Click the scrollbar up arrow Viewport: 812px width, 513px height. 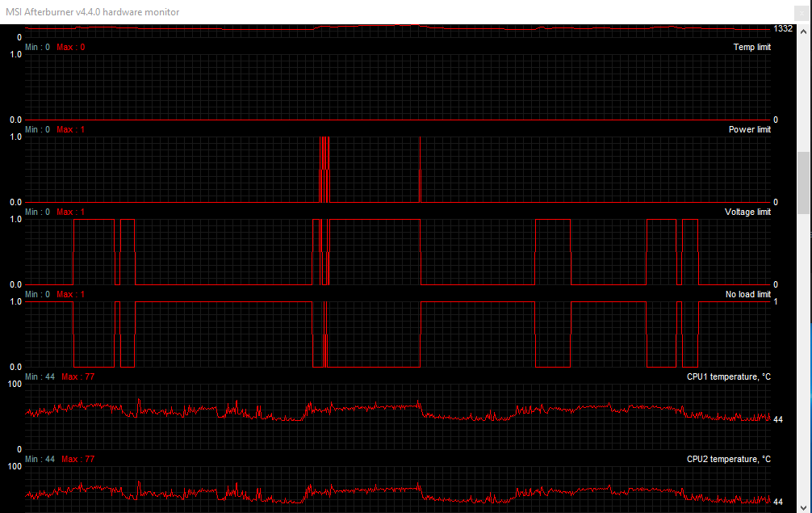[x=803, y=32]
